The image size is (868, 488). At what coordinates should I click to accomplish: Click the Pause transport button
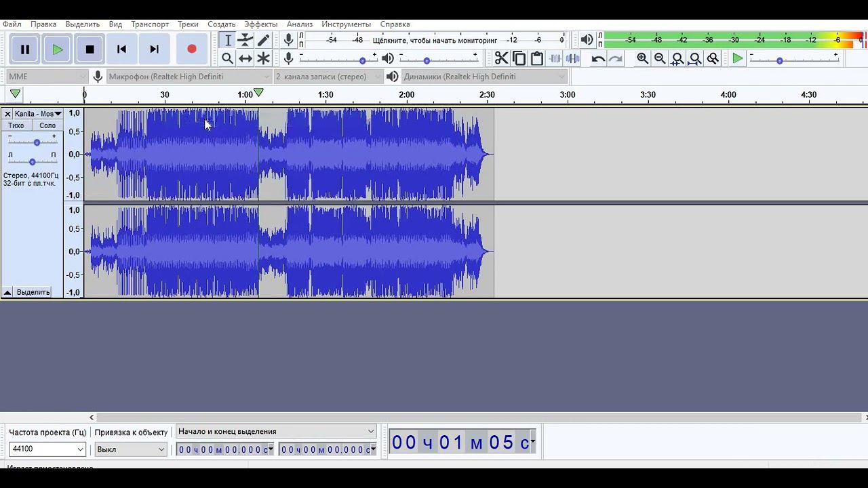point(25,49)
